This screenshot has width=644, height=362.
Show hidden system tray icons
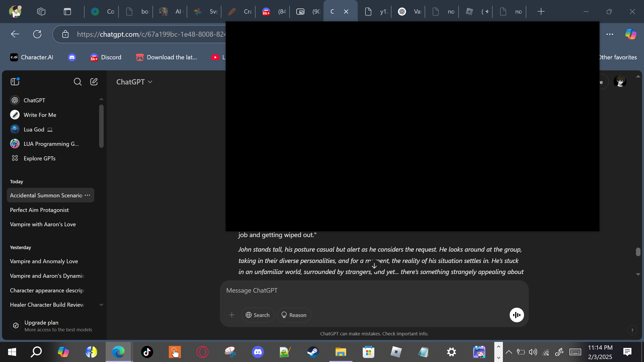click(x=509, y=352)
